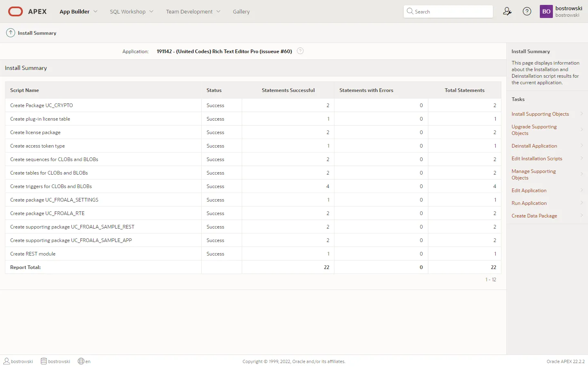Click the Report Total label
This screenshot has width=588, height=368.
pos(25,267)
